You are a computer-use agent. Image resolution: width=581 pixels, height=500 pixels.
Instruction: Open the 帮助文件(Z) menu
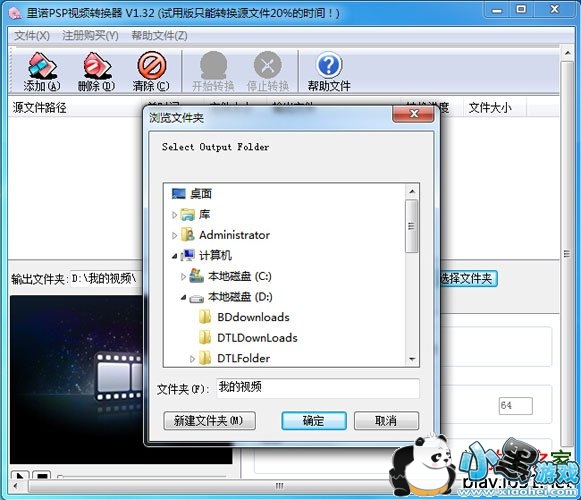(159, 36)
